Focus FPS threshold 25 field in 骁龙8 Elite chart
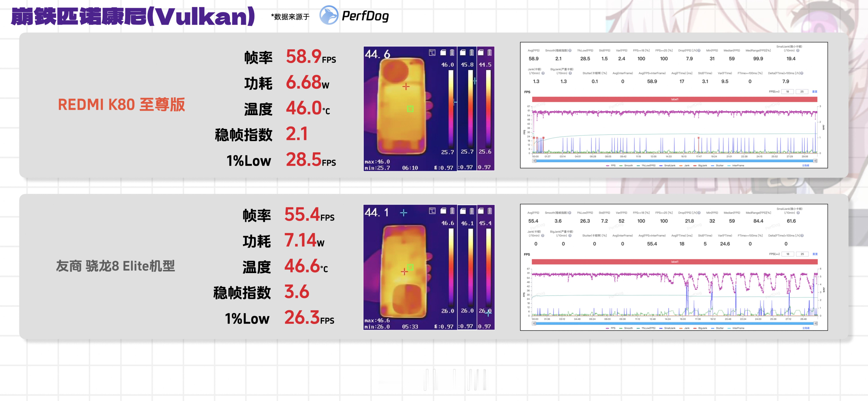 click(x=802, y=254)
